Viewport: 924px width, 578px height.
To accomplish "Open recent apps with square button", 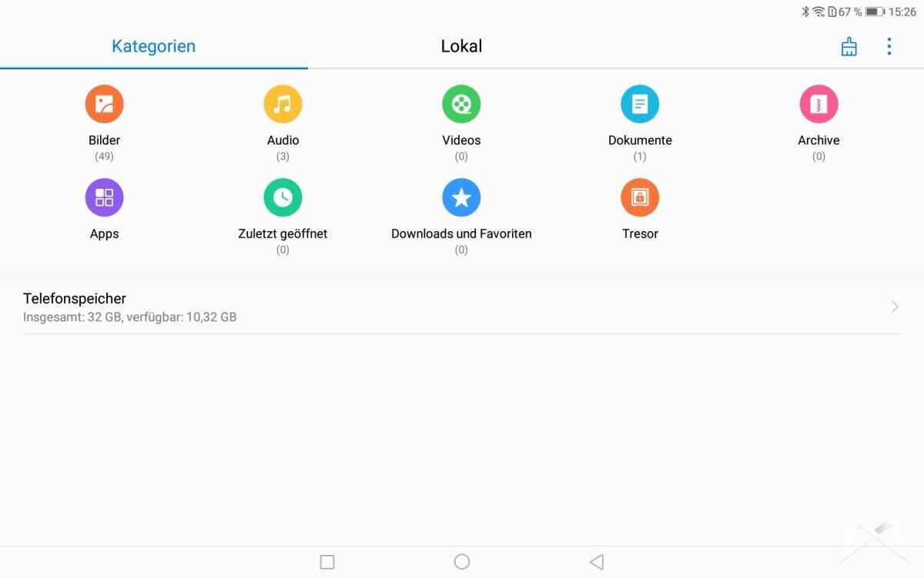I will (x=327, y=562).
